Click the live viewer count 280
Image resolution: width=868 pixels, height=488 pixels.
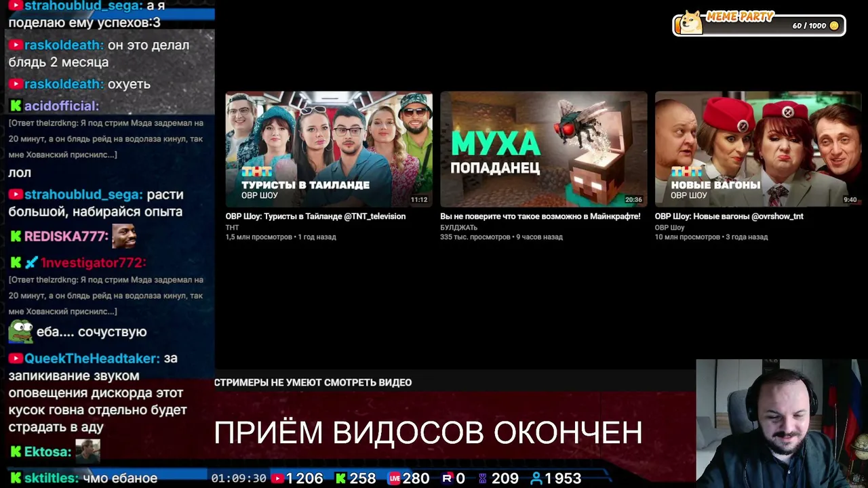[x=416, y=479]
